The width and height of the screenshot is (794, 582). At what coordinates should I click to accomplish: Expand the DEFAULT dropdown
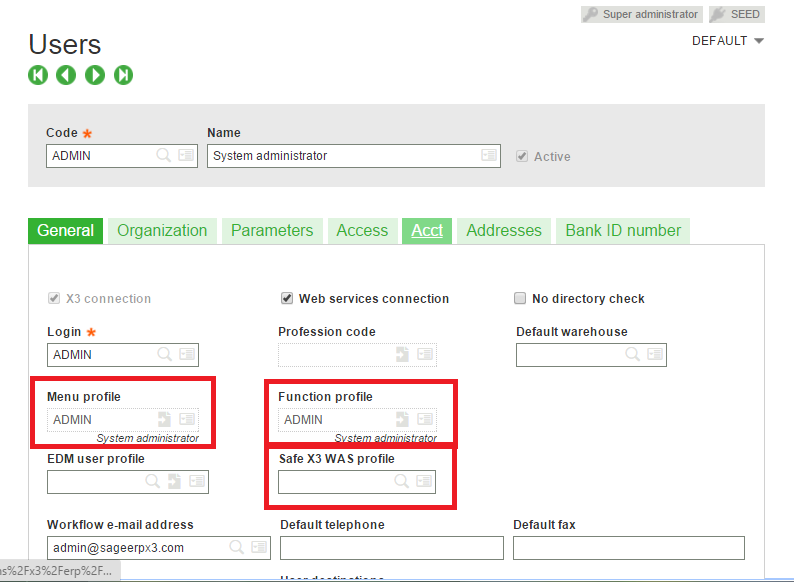pos(728,41)
